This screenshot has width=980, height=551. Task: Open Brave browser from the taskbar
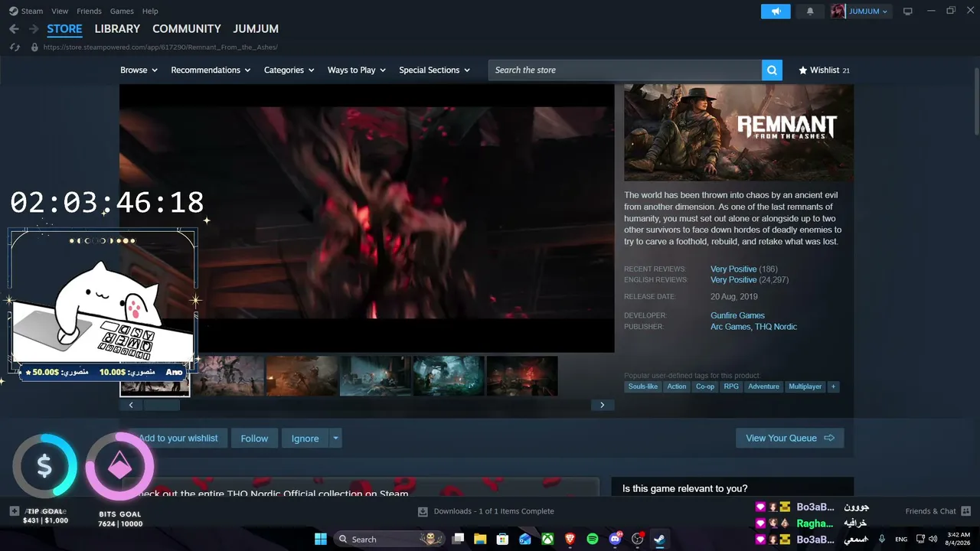(570, 540)
